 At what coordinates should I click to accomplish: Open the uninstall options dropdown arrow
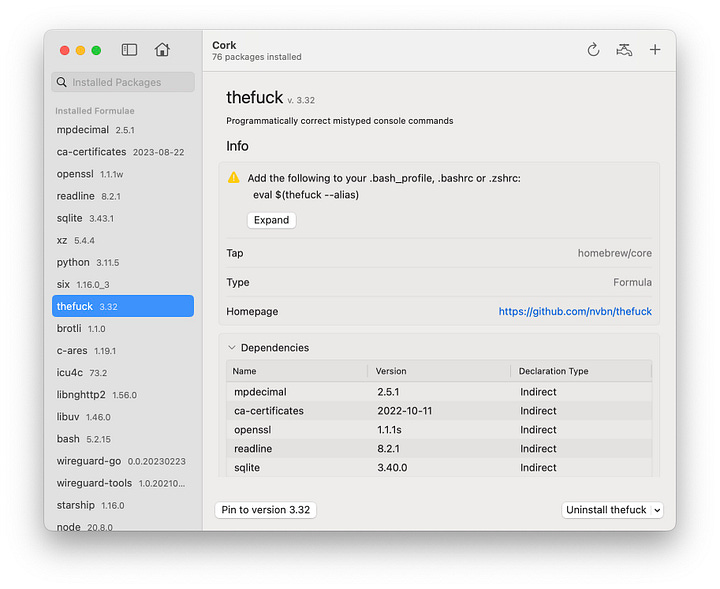657,510
